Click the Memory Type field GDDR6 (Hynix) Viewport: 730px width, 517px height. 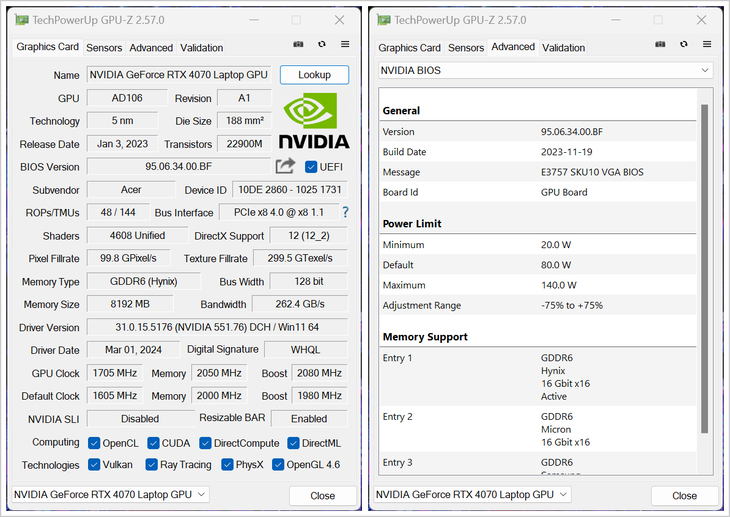coord(143,281)
